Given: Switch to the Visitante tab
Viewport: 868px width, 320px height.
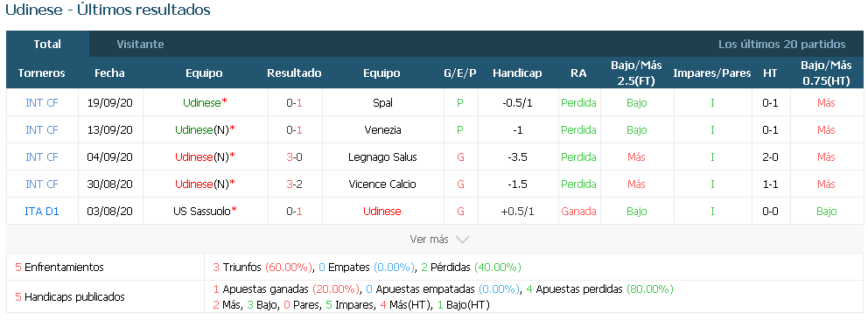Looking at the screenshot, I should tap(140, 45).
